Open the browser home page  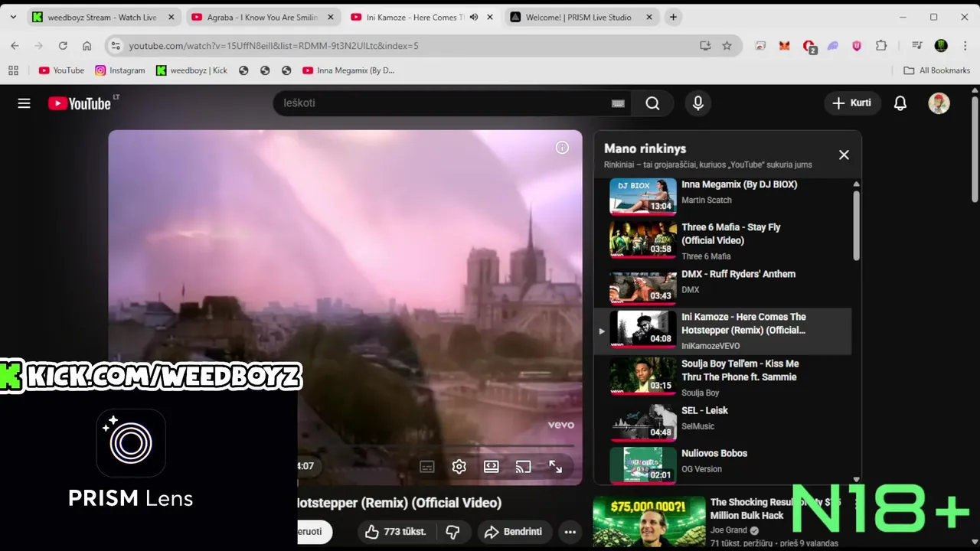pyautogui.click(x=87, y=46)
